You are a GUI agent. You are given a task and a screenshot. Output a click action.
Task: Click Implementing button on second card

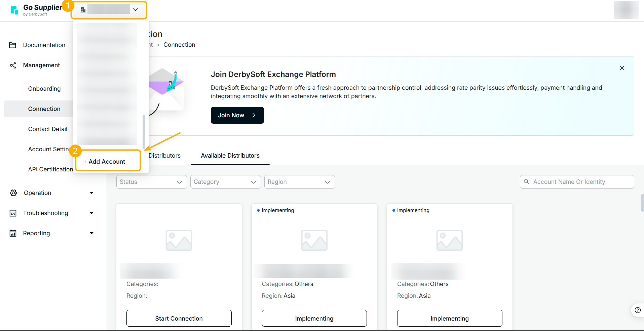click(314, 318)
